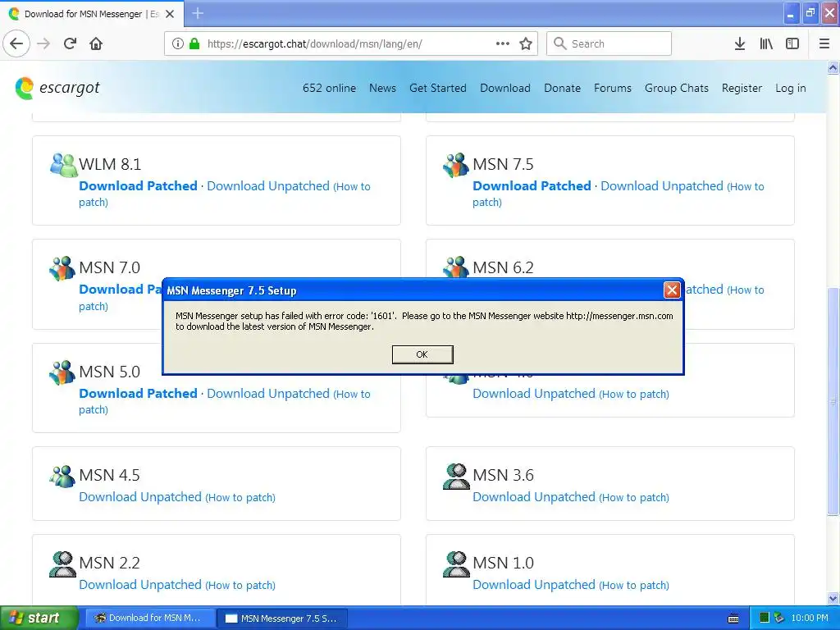Open the Windows start button
840x630 pixels.
39,618
